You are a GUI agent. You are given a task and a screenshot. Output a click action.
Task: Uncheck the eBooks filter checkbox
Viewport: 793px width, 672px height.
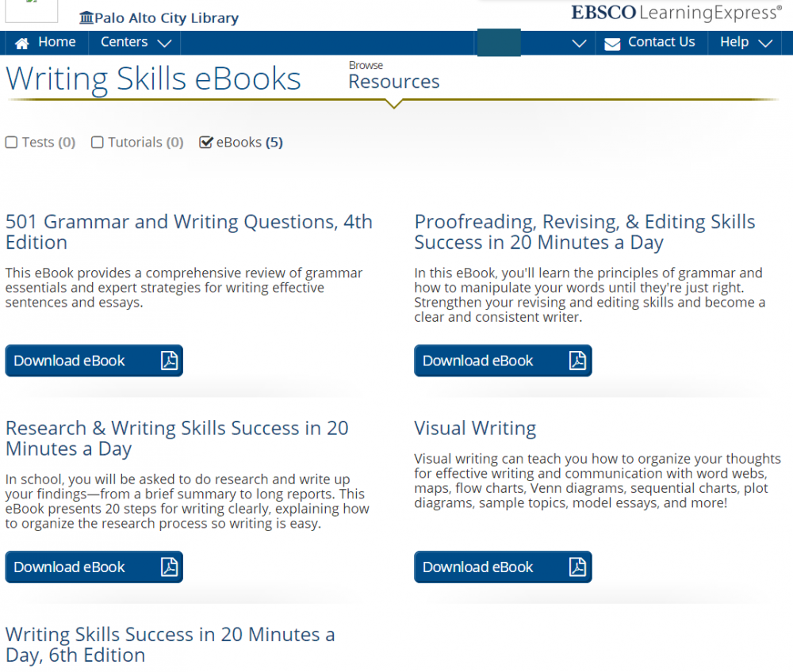[206, 143]
